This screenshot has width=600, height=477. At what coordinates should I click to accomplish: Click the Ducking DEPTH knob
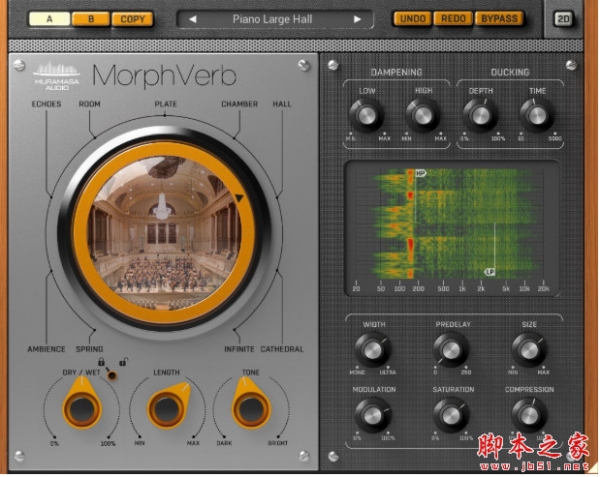(480, 115)
